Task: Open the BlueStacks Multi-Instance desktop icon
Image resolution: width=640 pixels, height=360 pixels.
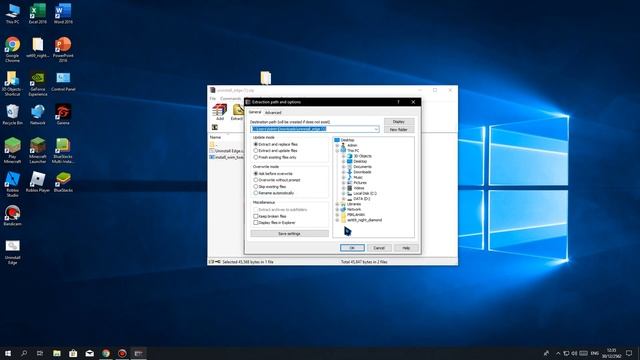Action: tap(63, 150)
